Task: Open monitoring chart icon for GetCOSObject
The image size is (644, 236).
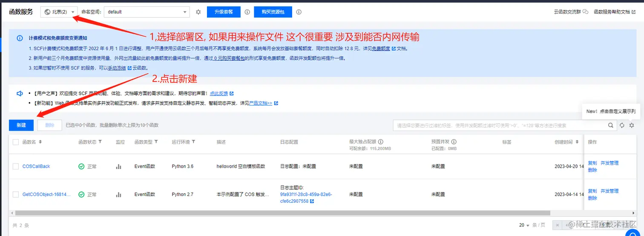Action: click(119, 194)
